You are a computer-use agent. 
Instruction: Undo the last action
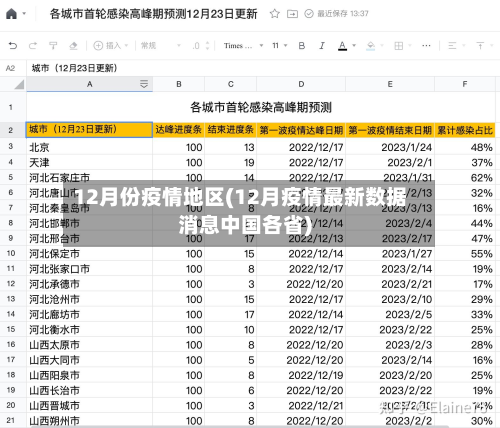[x=13, y=45]
